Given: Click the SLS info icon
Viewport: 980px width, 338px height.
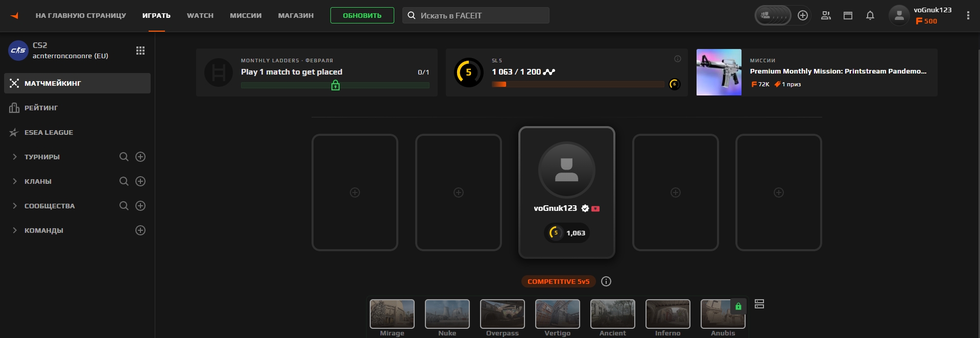Looking at the screenshot, I should click(678, 59).
